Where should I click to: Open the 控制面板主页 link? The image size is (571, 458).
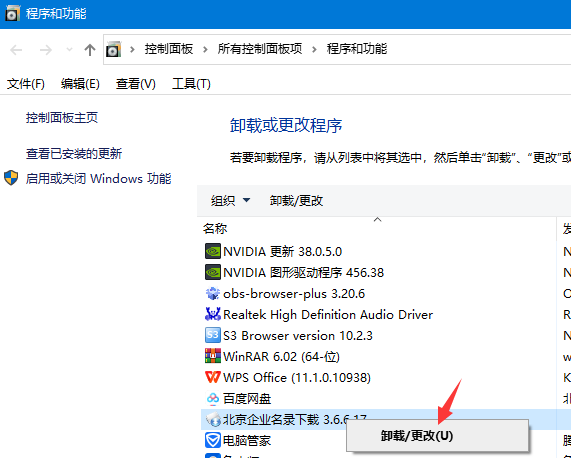(62, 118)
